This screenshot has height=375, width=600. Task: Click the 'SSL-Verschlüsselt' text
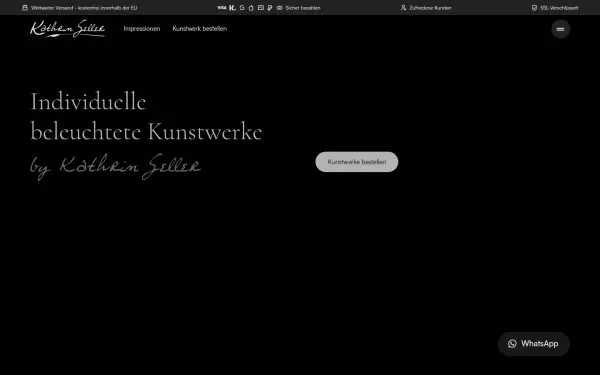(x=559, y=8)
